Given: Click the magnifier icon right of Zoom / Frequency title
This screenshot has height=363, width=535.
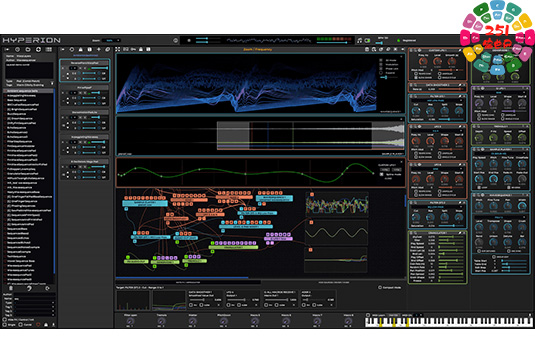Looking at the screenshot, I should point(374,49).
